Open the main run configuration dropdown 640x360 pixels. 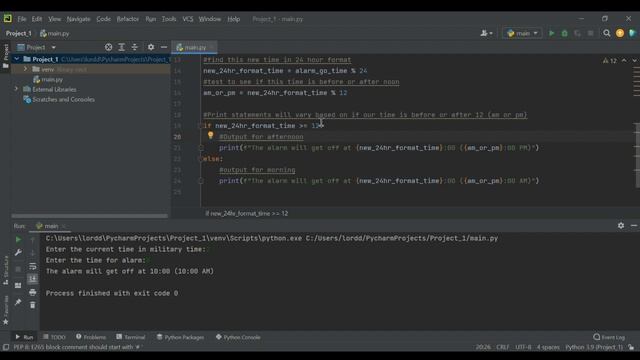[x=522, y=33]
